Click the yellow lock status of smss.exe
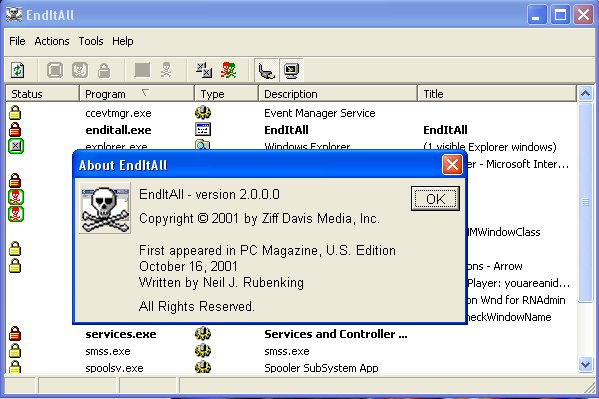Viewport: 599px width, 399px height. point(15,350)
